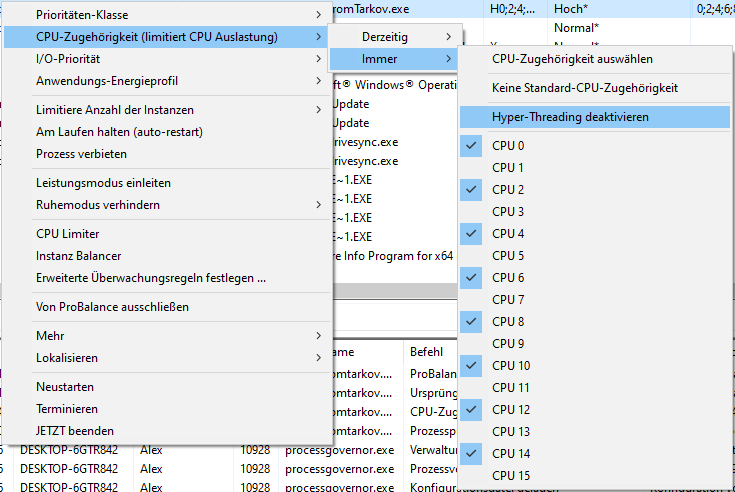
Task: Open the Prioritäten-Klasse submenu
Action: click(x=167, y=15)
